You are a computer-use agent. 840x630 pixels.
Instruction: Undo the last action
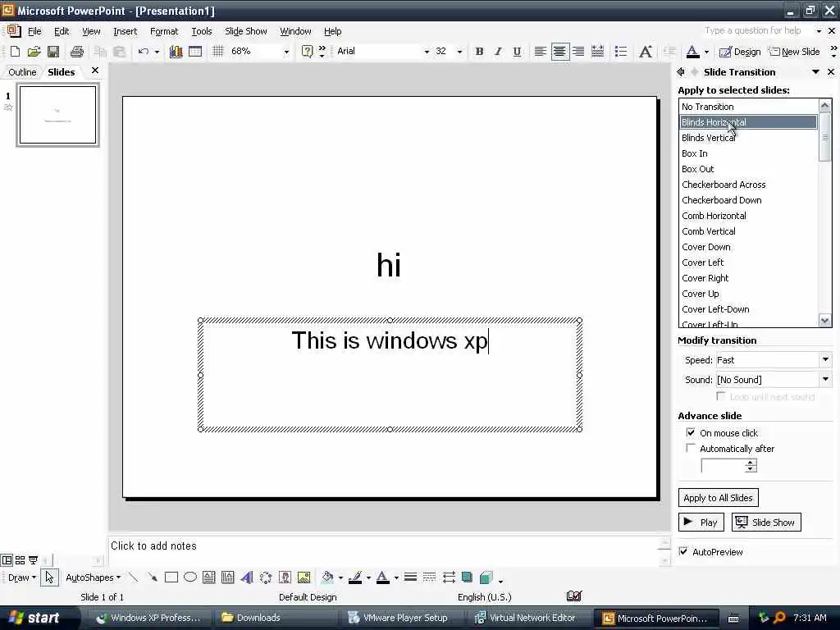(143, 52)
